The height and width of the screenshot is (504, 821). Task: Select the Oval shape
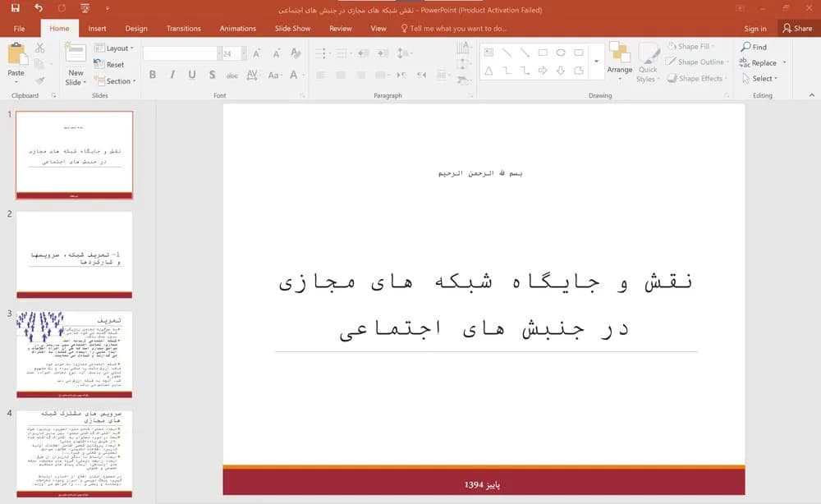coord(561,53)
